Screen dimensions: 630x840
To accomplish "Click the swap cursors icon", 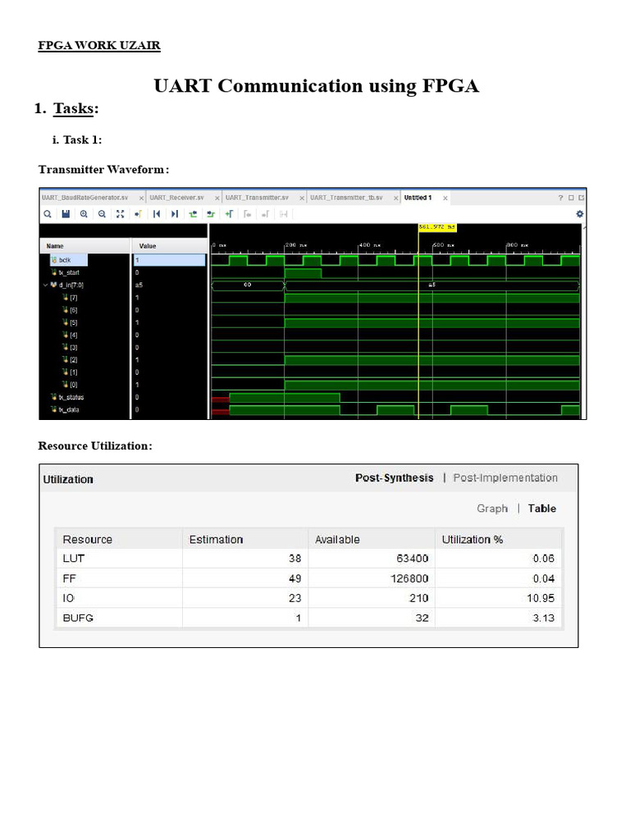I will tap(283, 214).
